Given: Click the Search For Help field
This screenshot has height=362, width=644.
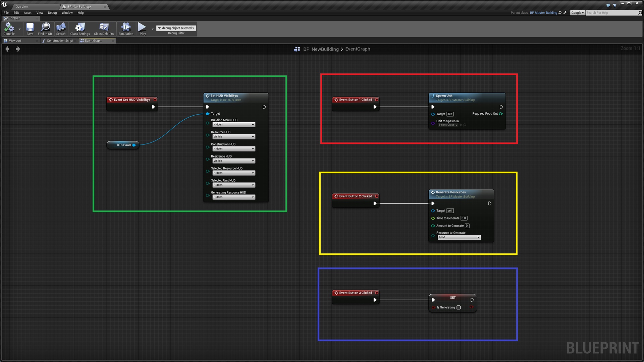Looking at the screenshot, I should pyautogui.click(x=611, y=13).
